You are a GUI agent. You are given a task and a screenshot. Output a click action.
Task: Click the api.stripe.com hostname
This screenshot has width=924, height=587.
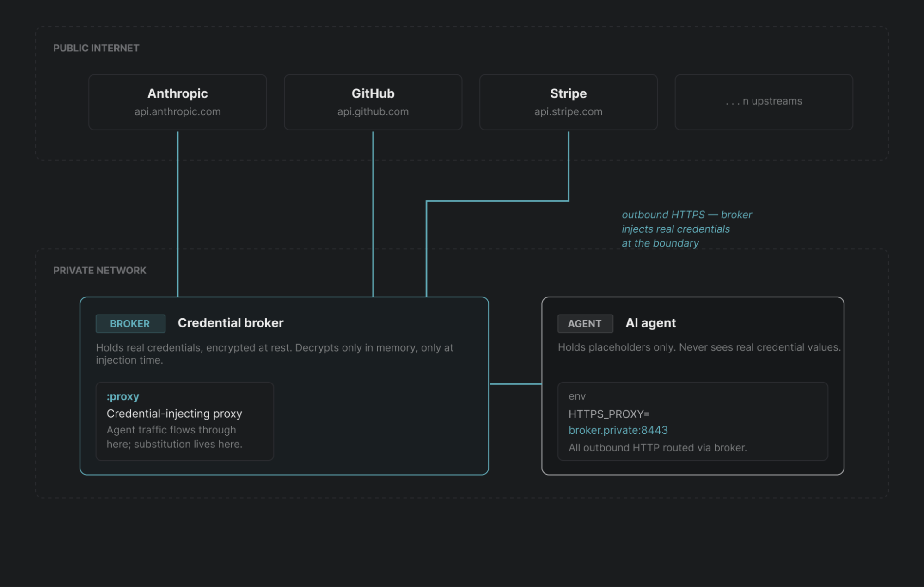[569, 111]
